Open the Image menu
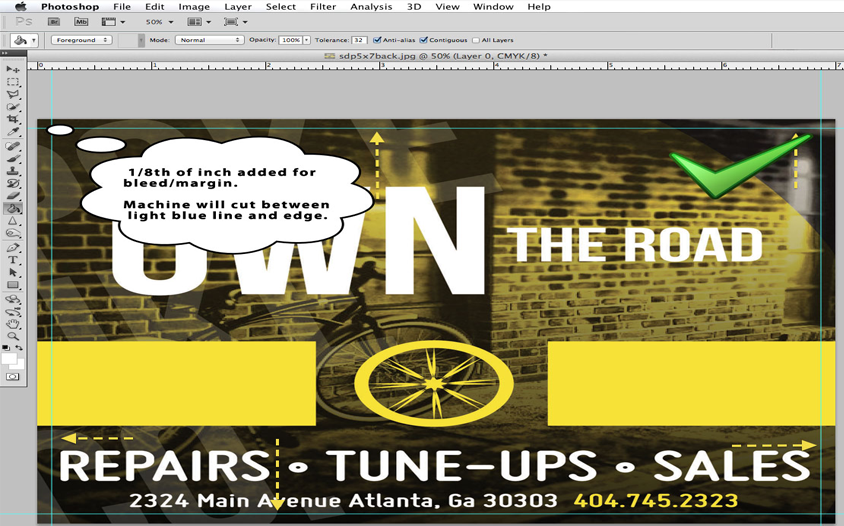 point(194,6)
